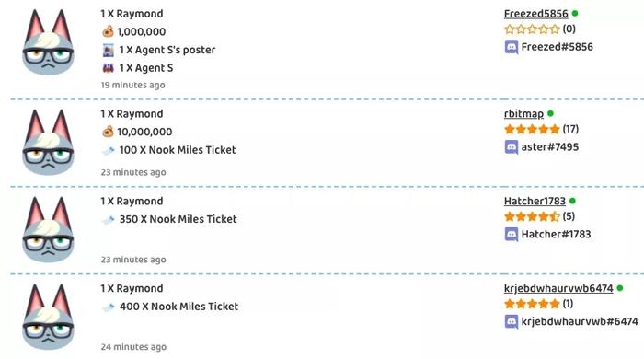644x359 pixels.
Task: Click the Discord icon next to krjebdwhaurvwb#6474
Action: pos(511,321)
